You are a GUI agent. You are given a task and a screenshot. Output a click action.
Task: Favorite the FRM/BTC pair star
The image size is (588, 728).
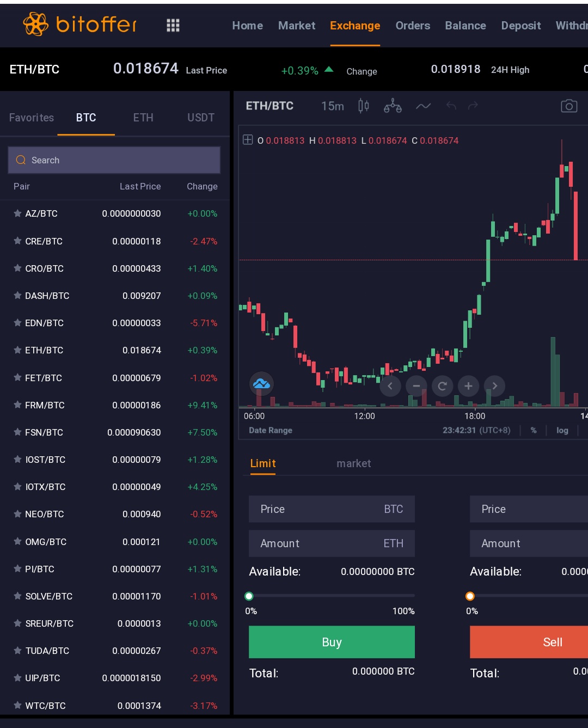pos(17,405)
